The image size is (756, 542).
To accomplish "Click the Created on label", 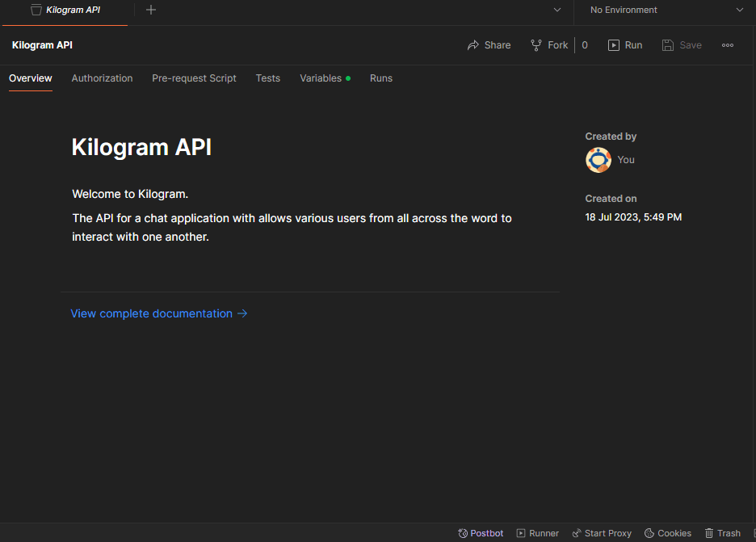I will pyautogui.click(x=611, y=199).
